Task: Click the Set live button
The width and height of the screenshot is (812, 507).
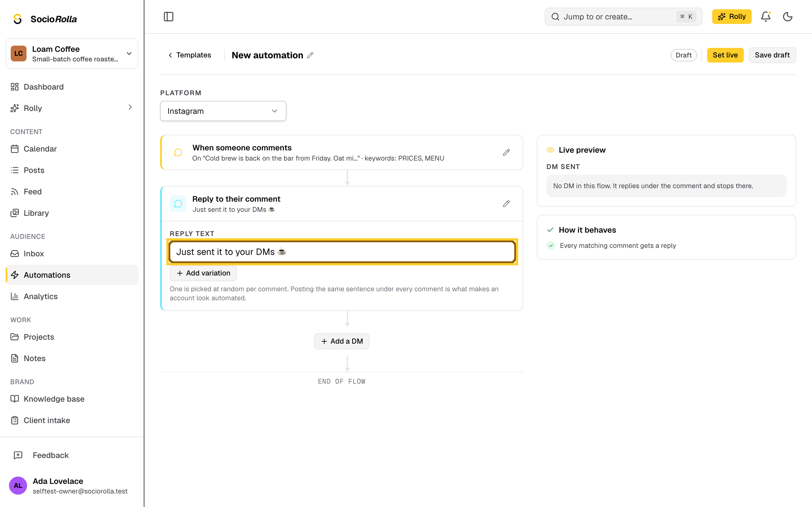Action: click(725, 55)
